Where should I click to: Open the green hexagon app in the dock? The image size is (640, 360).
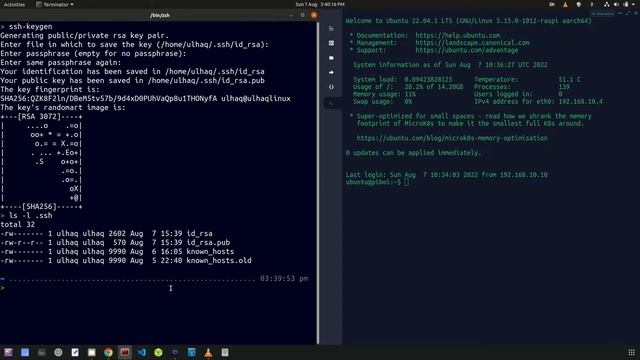pyautogui.click(x=158, y=352)
